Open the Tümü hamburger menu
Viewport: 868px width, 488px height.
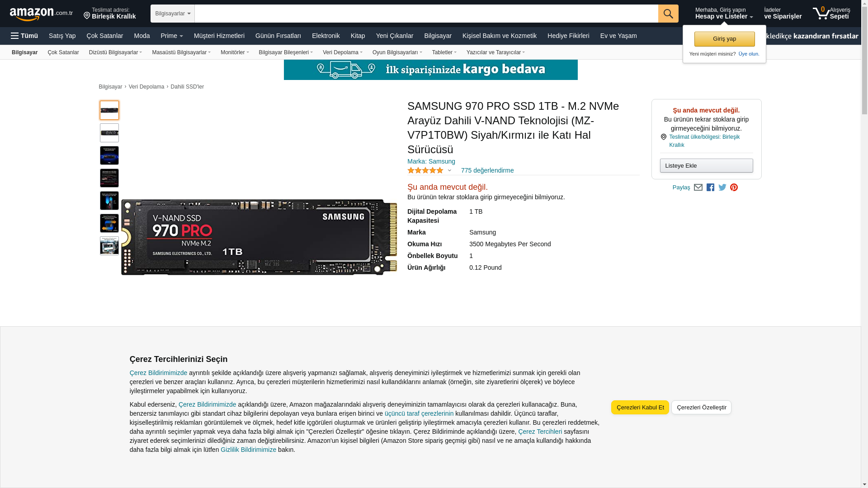click(24, 36)
